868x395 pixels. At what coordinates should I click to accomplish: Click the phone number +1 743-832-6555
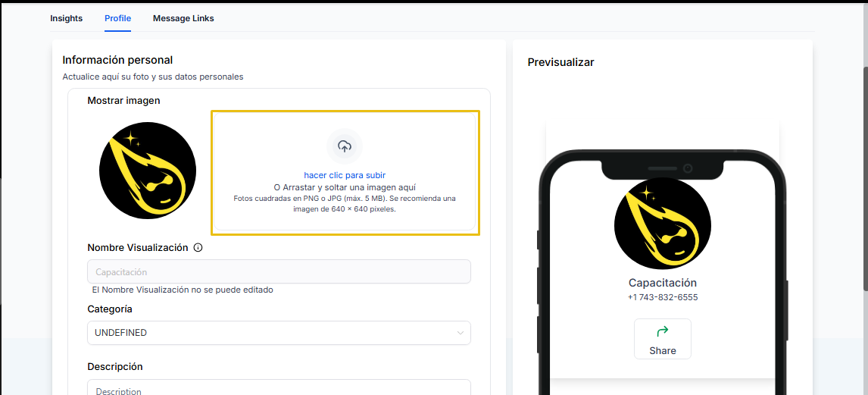click(x=663, y=297)
